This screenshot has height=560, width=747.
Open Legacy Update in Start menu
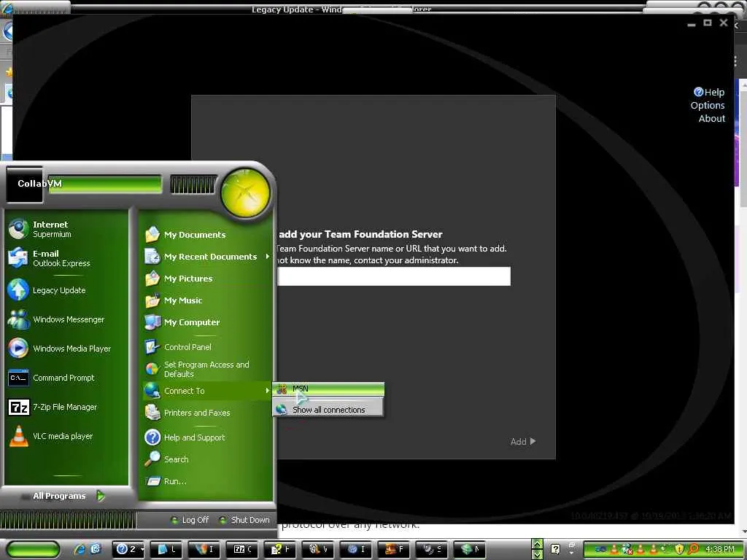[x=66, y=290]
